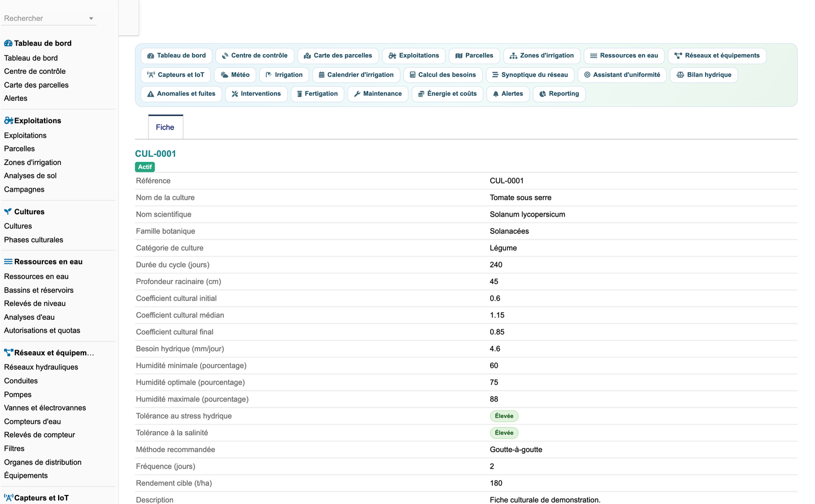The width and height of the screenshot is (815, 504).
Task: Open Réseaux et équipements sidebar section heading
Action: [x=54, y=353]
